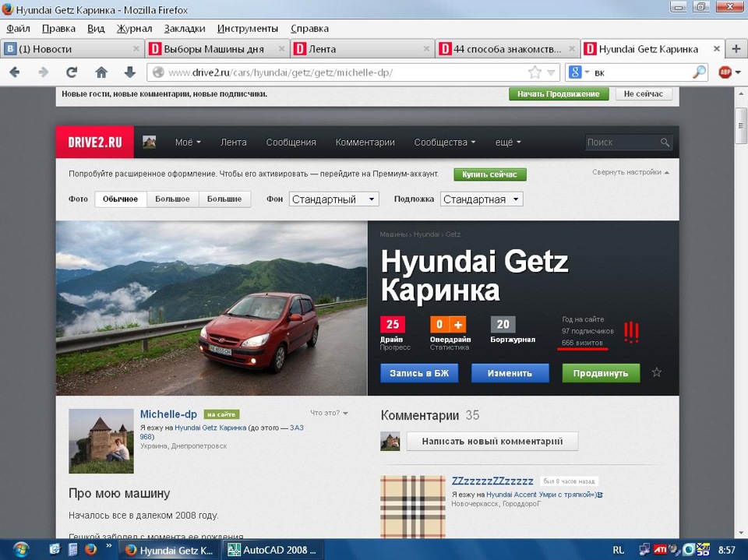Open the Файл menu
Image resolution: width=748 pixels, height=560 pixels.
18,29
